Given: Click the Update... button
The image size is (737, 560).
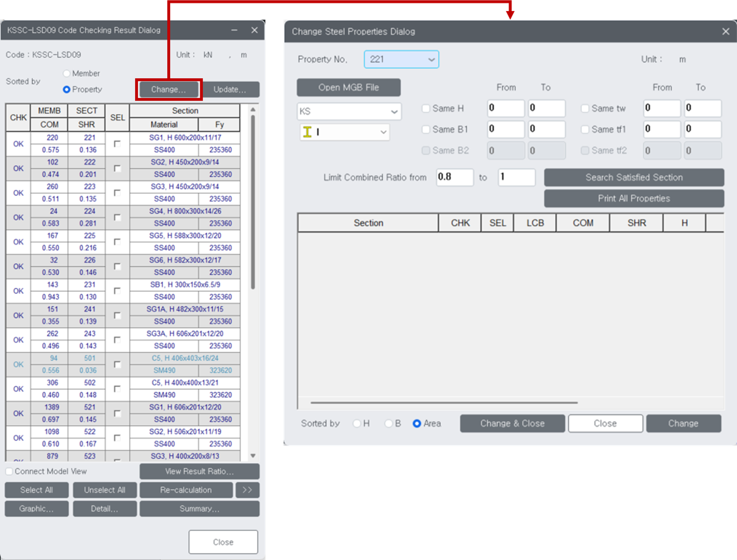Looking at the screenshot, I should coord(230,90).
